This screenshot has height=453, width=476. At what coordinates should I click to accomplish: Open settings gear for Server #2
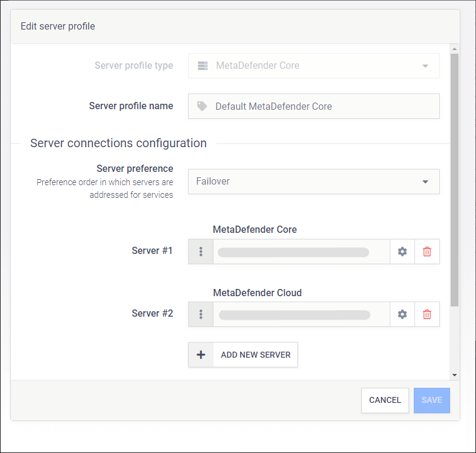click(x=402, y=314)
